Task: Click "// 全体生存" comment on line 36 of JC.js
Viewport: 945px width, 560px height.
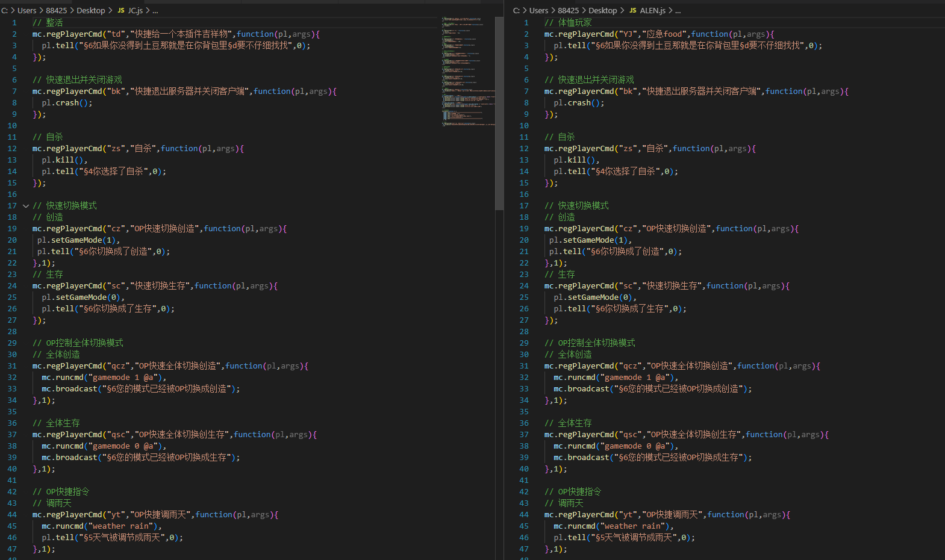Action: [56, 423]
